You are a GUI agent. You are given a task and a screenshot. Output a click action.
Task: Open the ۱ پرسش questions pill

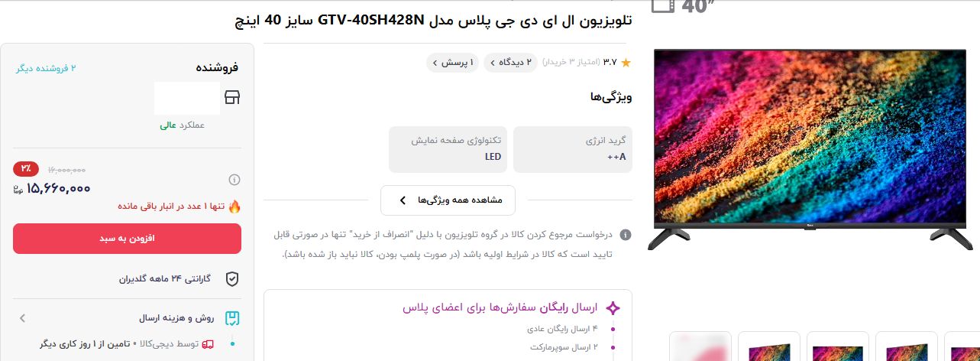(x=452, y=63)
